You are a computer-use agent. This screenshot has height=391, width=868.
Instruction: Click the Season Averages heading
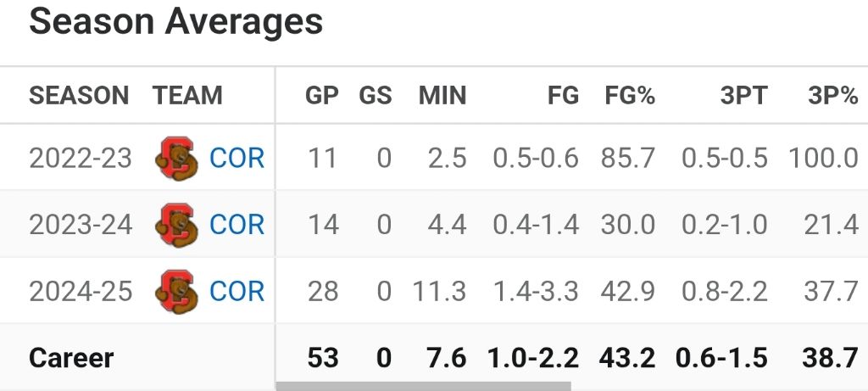[x=175, y=23]
